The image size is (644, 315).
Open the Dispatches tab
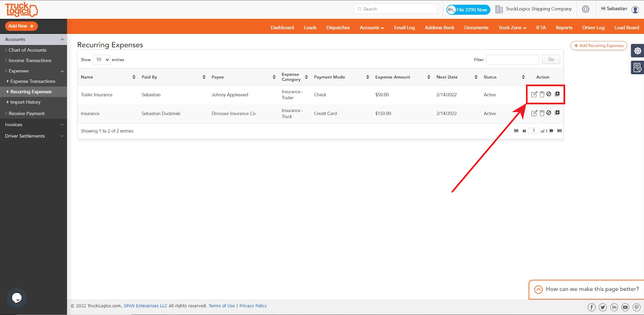point(338,28)
